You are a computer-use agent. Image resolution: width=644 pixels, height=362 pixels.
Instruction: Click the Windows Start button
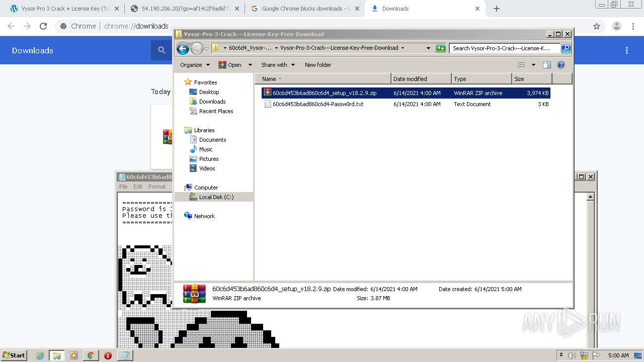pos(14,355)
